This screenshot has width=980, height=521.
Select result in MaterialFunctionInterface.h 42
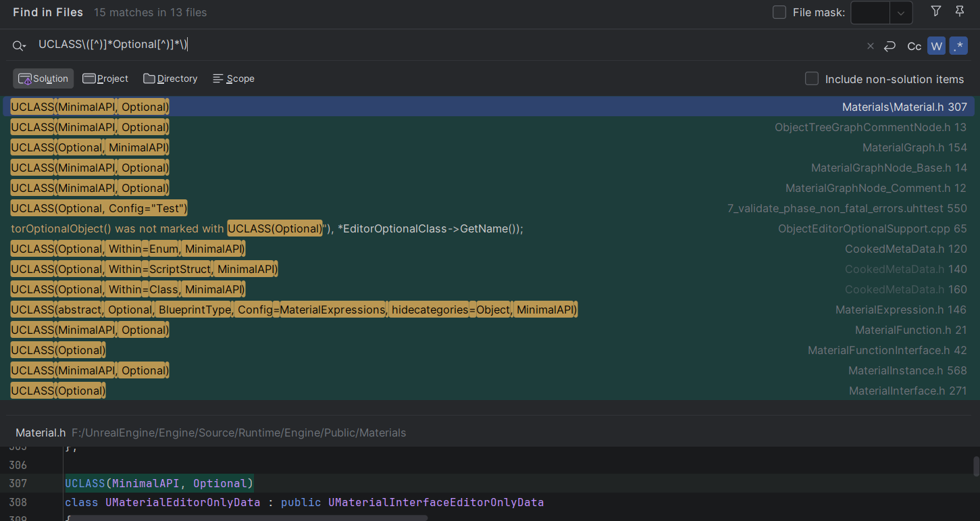pos(489,350)
